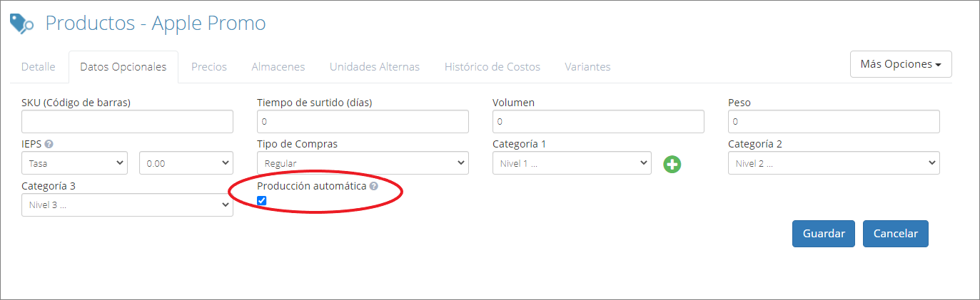Switch to the Detalle tab
The height and width of the screenshot is (300, 980).
click(39, 66)
